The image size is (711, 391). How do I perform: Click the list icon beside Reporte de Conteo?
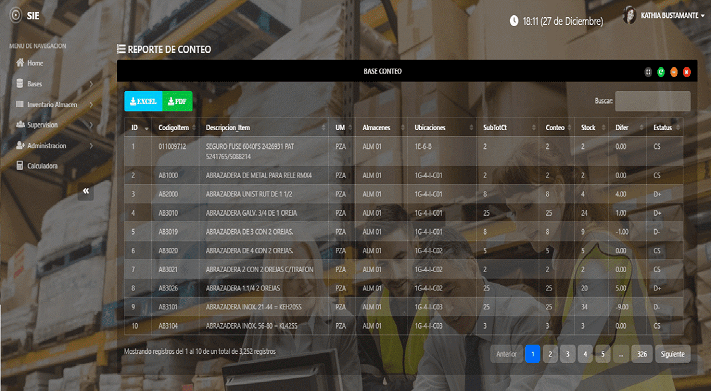click(x=121, y=49)
